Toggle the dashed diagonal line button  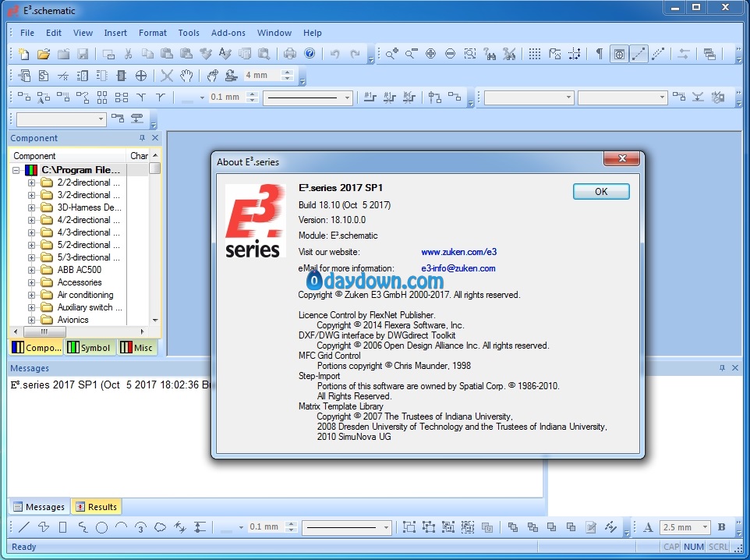pos(658,54)
